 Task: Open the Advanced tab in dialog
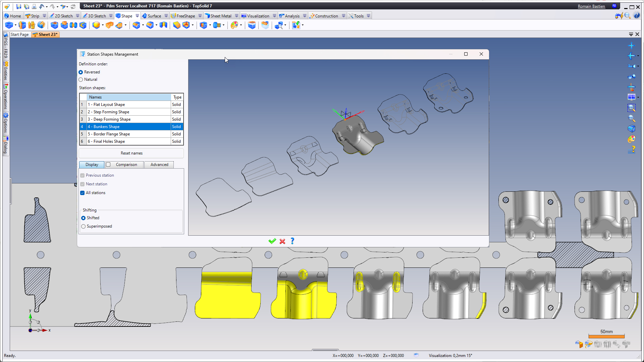point(159,165)
